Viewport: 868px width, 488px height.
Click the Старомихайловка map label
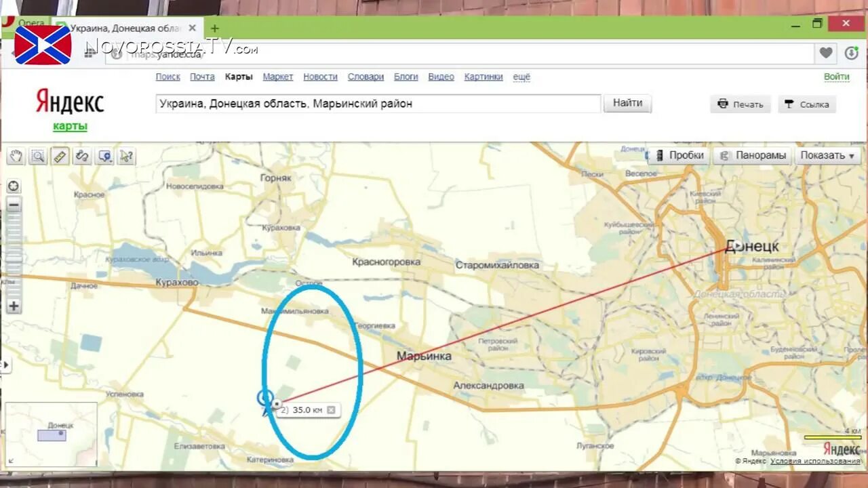point(497,265)
